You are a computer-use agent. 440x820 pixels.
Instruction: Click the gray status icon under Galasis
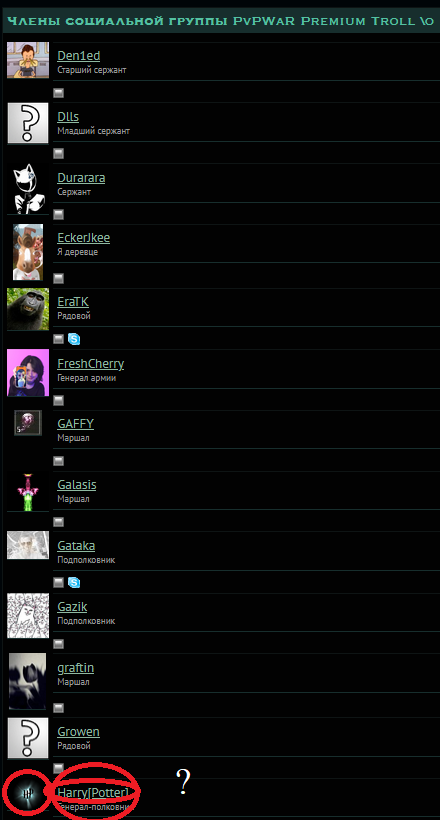pyautogui.click(x=59, y=522)
